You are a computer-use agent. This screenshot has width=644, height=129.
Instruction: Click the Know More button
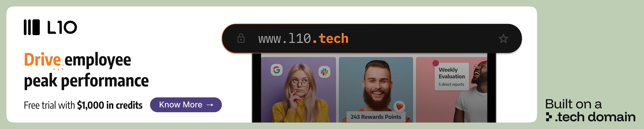186,105
